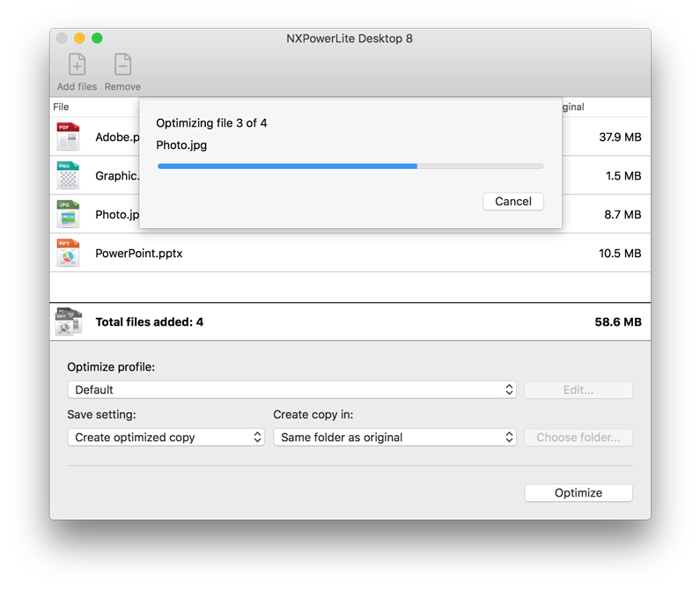Select the PDF file icon for Adobe
Viewport: 700px width, 590px height.
click(x=68, y=136)
